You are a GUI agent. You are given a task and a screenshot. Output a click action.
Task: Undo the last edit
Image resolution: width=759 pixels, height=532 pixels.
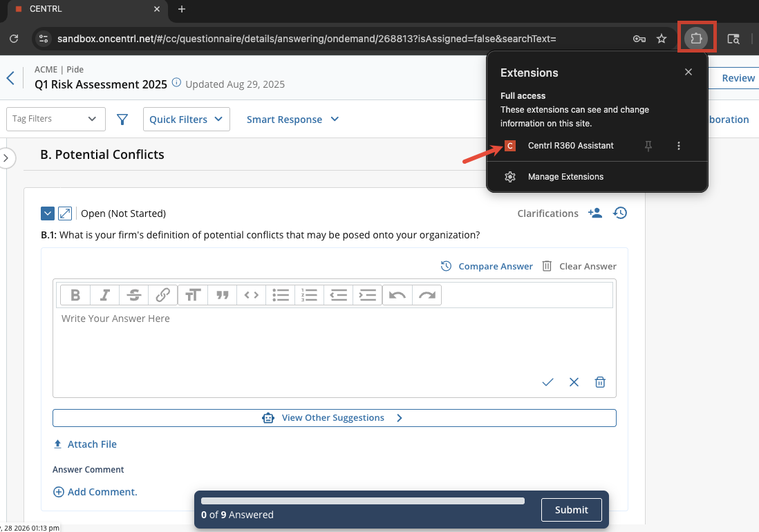[397, 295]
